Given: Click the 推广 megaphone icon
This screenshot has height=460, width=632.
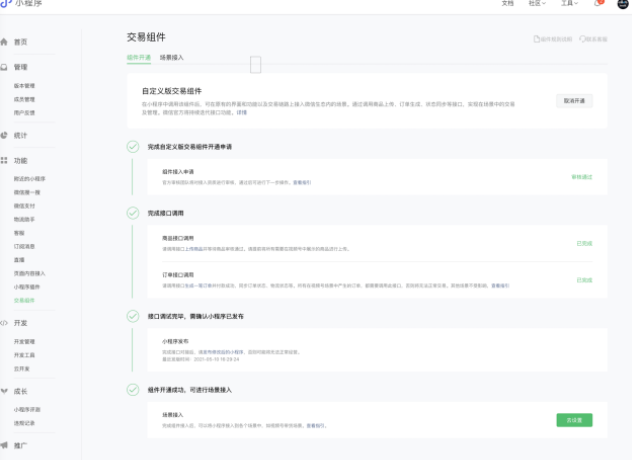Looking at the screenshot, I should coord(4,445).
